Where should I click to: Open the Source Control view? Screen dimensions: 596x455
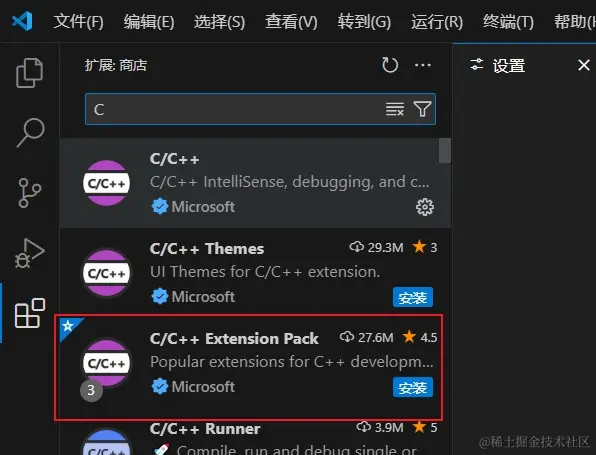(29, 193)
